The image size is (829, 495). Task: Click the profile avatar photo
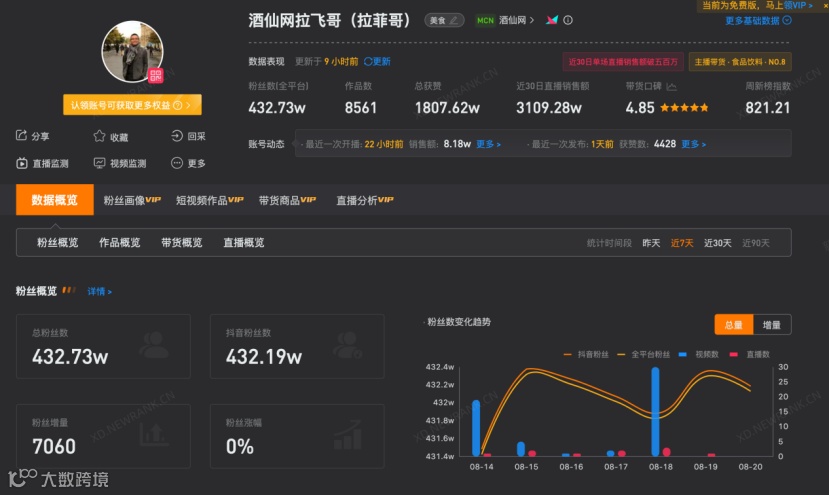[132, 51]
